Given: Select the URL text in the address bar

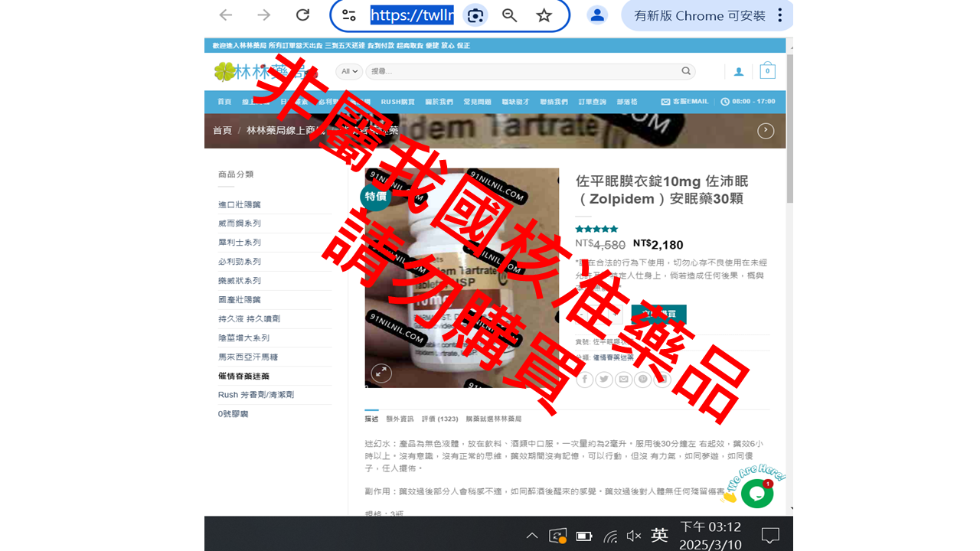Looking at the screenshot, I should (x=412, y=15).
